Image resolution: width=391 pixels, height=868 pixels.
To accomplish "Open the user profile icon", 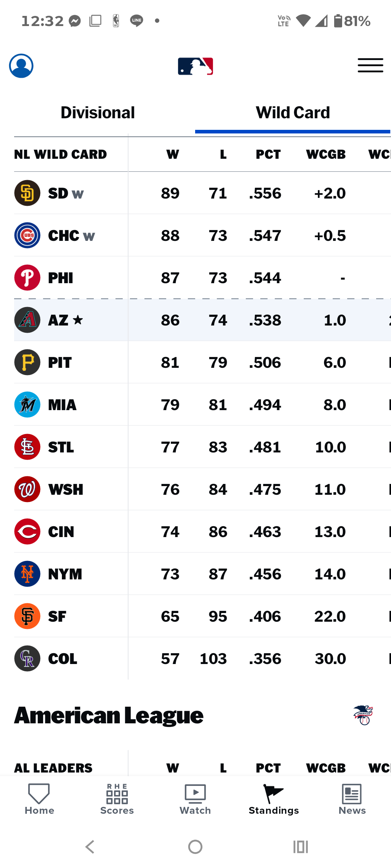I will 21,66.
